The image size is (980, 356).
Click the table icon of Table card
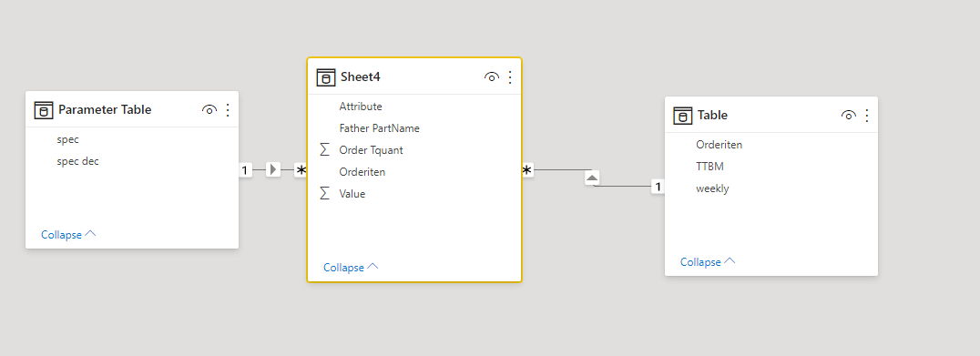(682, 116)
